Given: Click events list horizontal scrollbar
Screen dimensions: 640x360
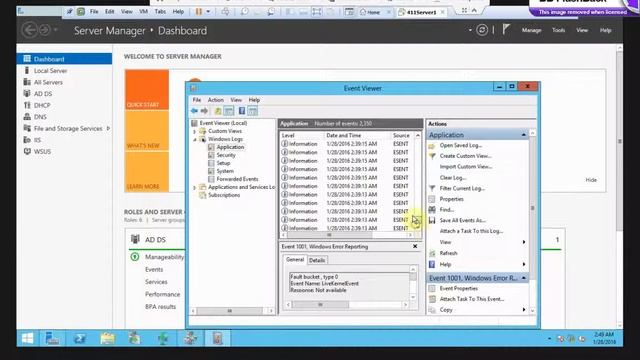Looking at the screenshot, I should [347, 235].
